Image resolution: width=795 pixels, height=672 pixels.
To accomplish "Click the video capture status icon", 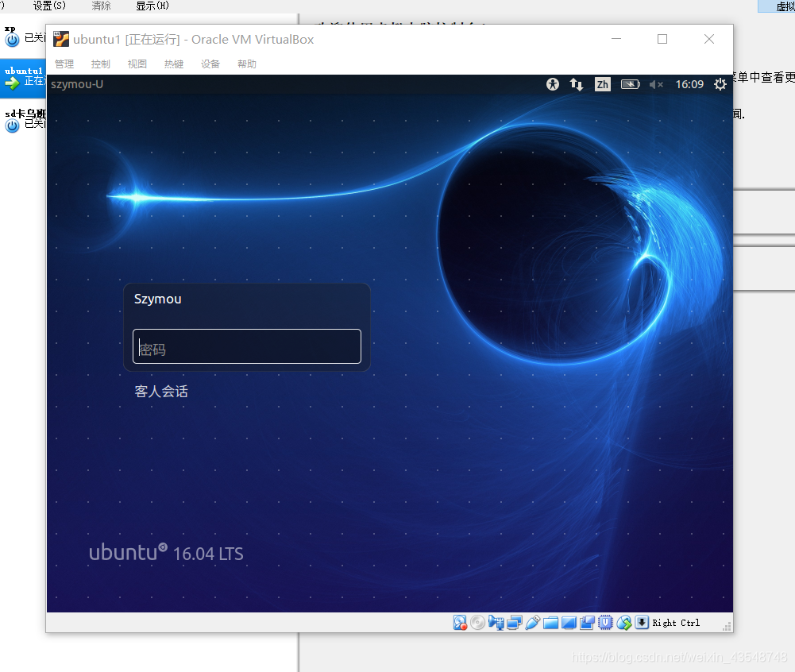I will pos(587,622).
